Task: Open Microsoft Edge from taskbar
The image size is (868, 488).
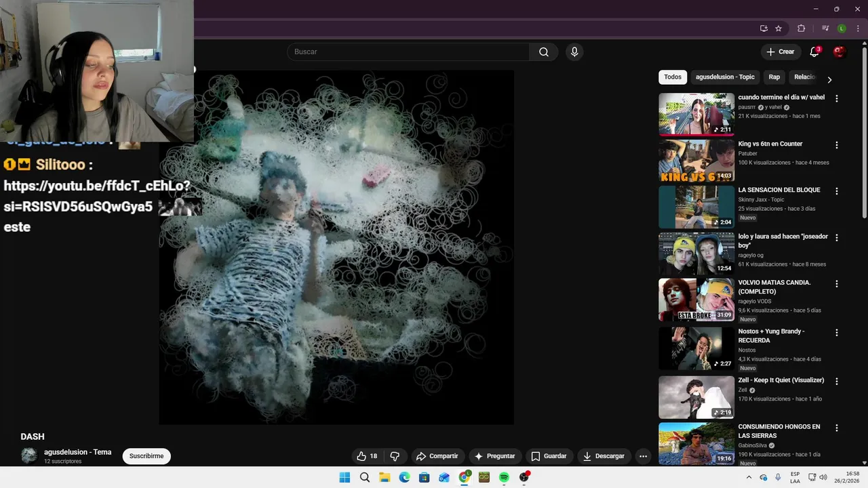Action: [404, 477]
